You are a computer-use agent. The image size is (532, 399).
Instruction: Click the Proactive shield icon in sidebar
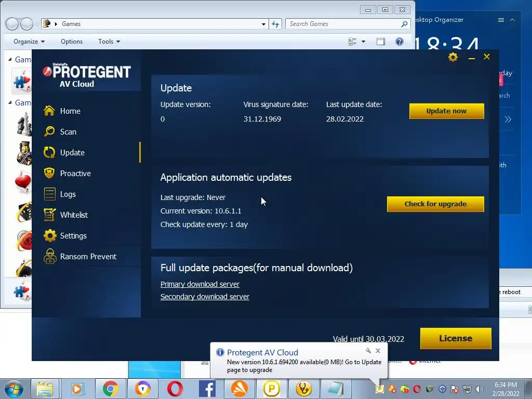point(49,173)
